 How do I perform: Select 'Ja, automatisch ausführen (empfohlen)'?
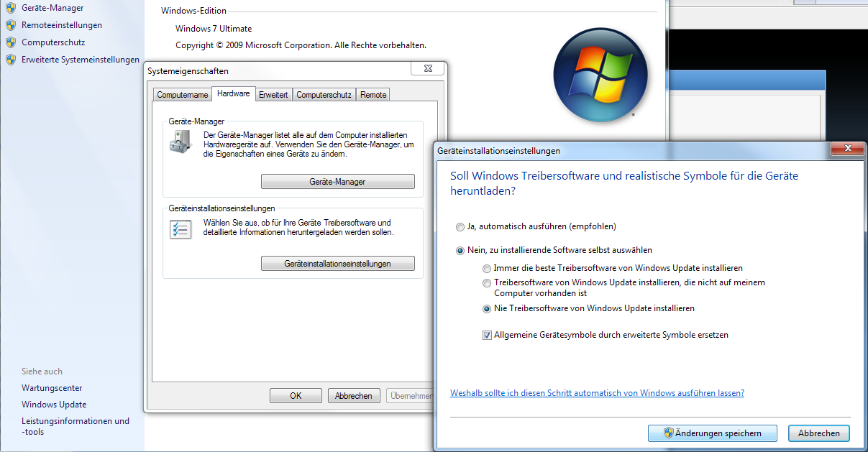536,226
